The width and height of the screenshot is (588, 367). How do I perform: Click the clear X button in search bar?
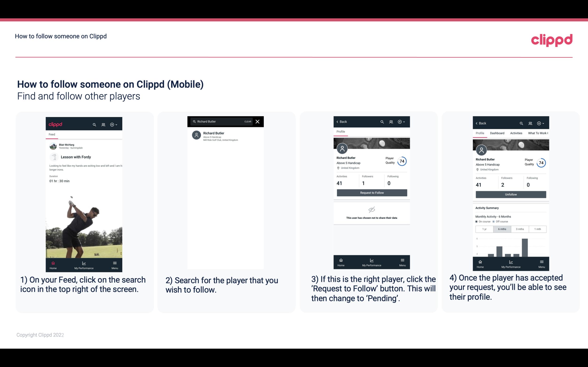[x=257, y=121]
